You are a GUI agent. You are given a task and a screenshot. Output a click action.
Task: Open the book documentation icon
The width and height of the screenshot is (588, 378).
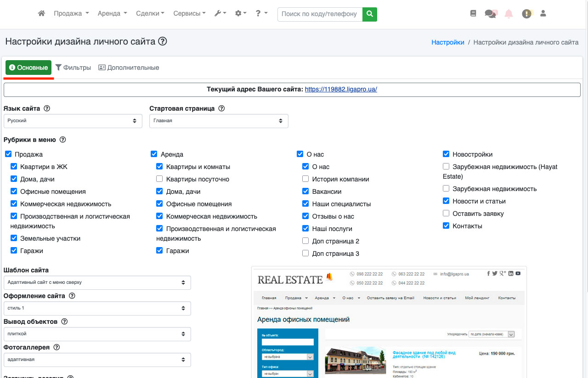click(473, 14)
